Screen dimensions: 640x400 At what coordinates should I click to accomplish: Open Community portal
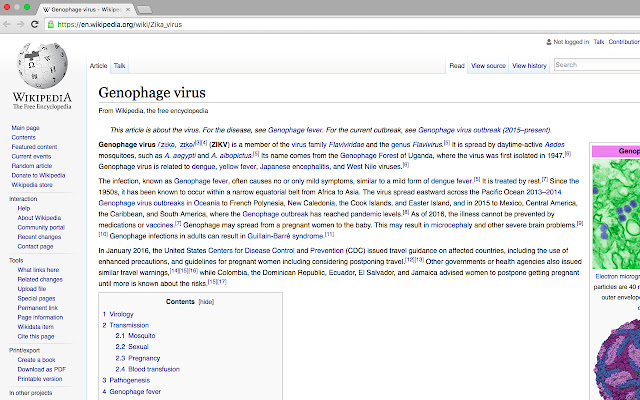tap(41, 227)
